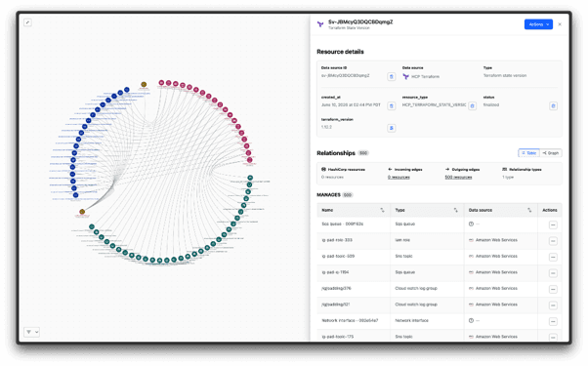Open actions menu for first Sqs queue row

coord(553,224)
